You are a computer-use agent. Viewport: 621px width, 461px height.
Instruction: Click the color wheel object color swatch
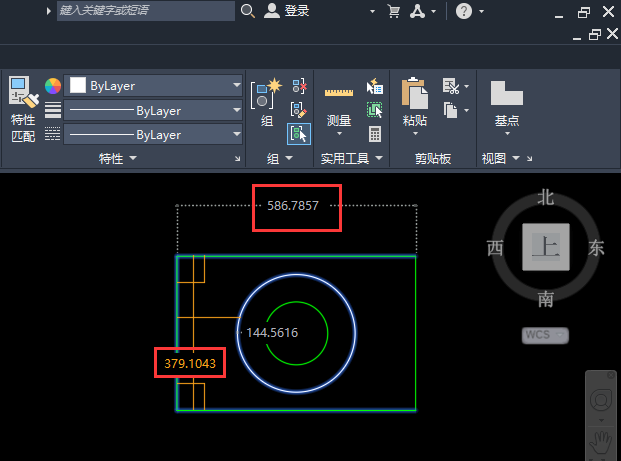coord(53,86)
